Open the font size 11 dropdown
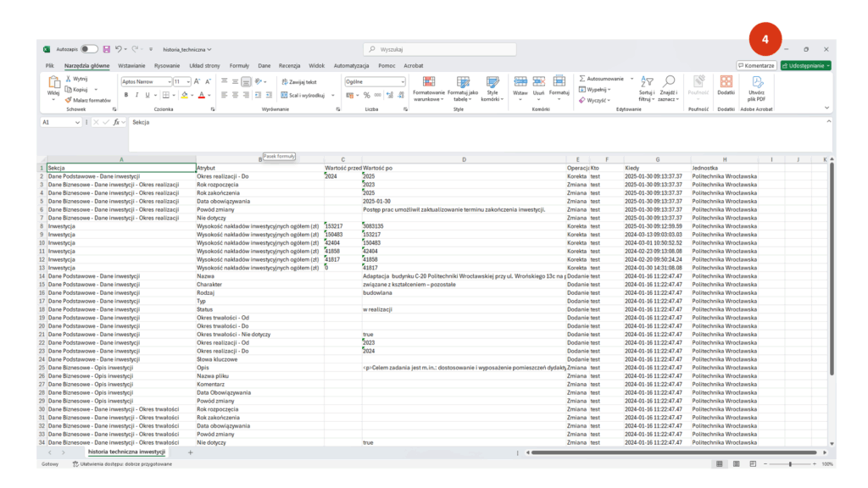The width and height of the screenshot is (868, 488). click(188, 82)
